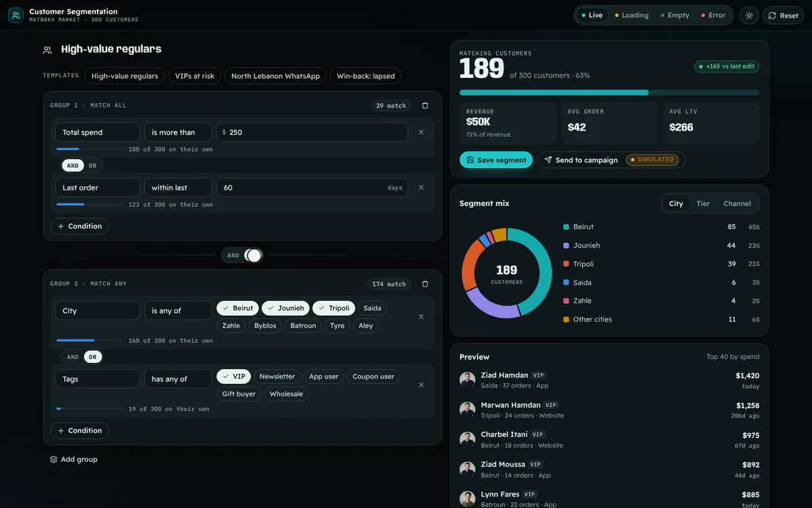Apply the High-value regulars template

125,76
